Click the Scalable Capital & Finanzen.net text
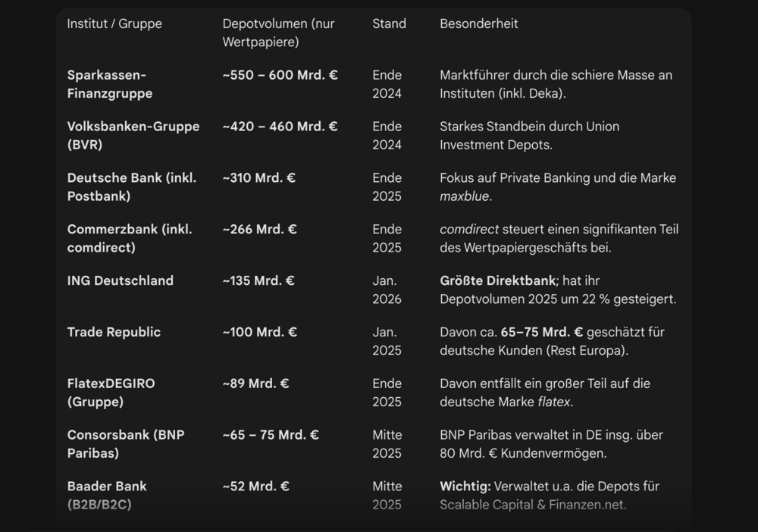 tap(533, 505)
